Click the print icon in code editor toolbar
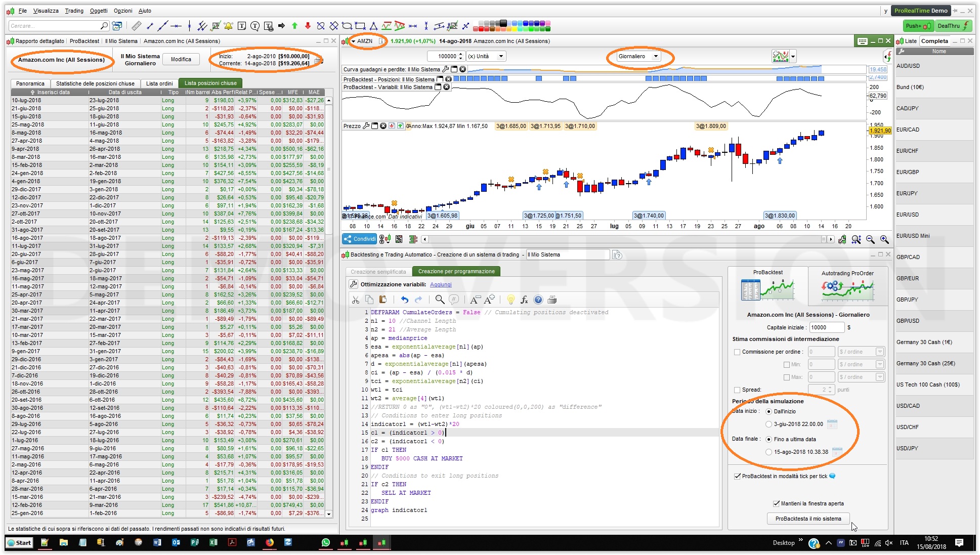The height and width of the screenshot is (555, 980). tap(552, 300)
